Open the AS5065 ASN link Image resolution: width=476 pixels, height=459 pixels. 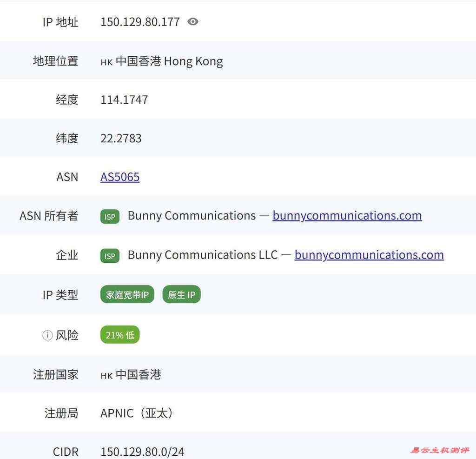point(120,177)
